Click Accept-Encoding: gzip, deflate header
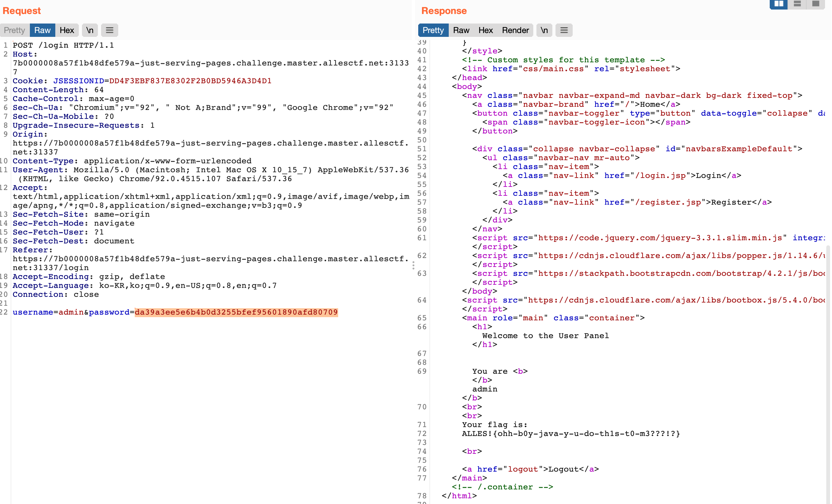Viewport: 832px width, 504px height. 89,276
